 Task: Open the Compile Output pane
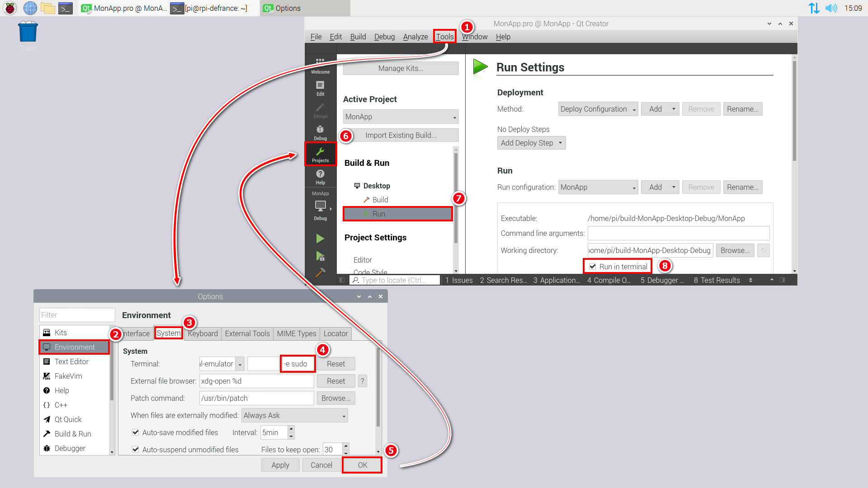click(609, 280)
